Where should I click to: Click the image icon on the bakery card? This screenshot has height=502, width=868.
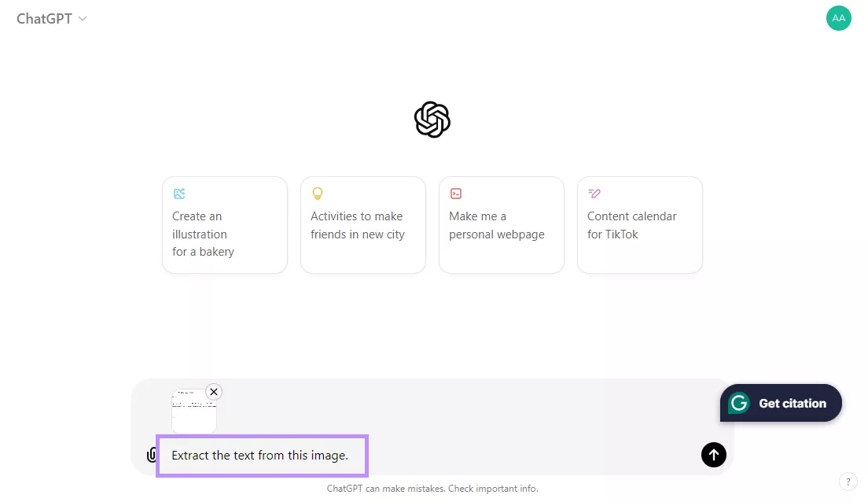(179, 194)
